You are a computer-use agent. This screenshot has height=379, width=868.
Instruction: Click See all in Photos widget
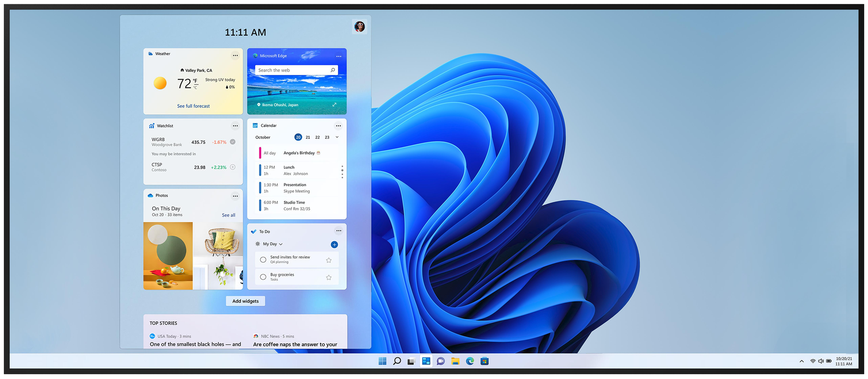[x=228, y=215]
